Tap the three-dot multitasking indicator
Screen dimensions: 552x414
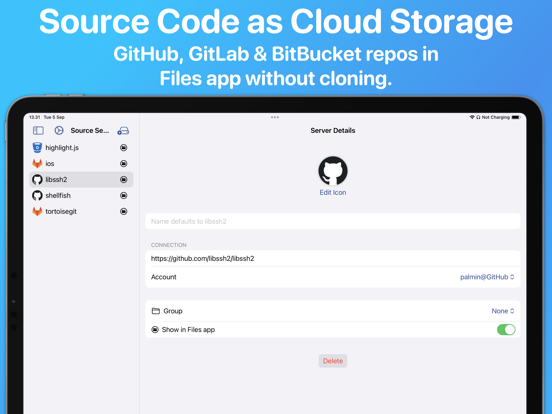(275, 117)
